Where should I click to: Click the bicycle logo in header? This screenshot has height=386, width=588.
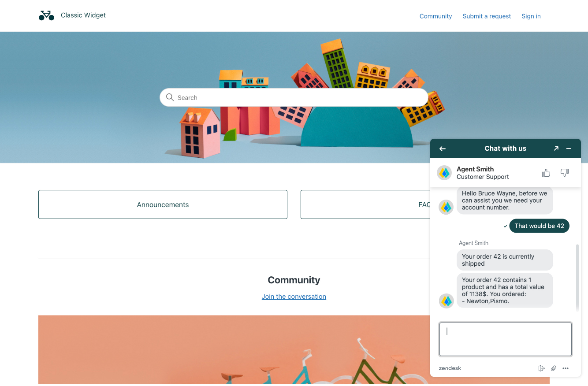46,15
